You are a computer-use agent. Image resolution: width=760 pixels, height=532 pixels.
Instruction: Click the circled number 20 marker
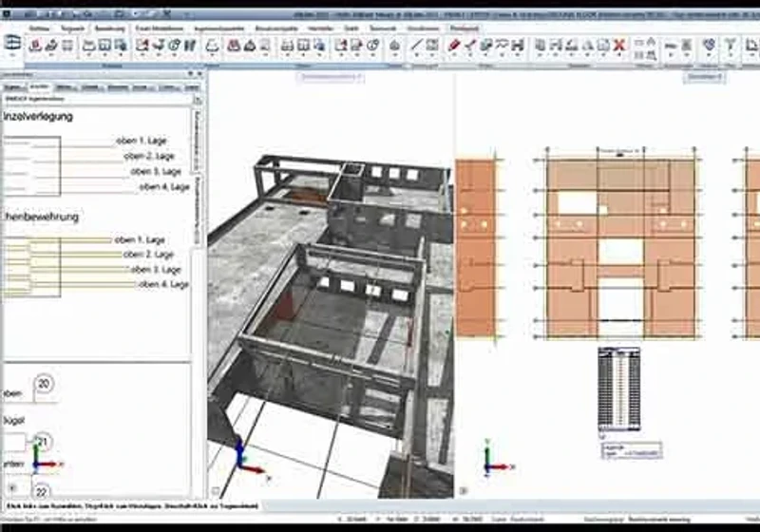44,384
